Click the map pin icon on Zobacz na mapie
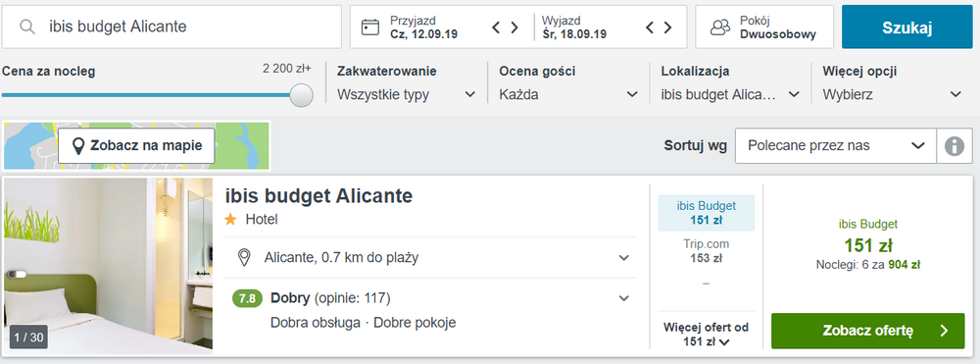This screenshot has height=364, width=980. pos(78,146)
